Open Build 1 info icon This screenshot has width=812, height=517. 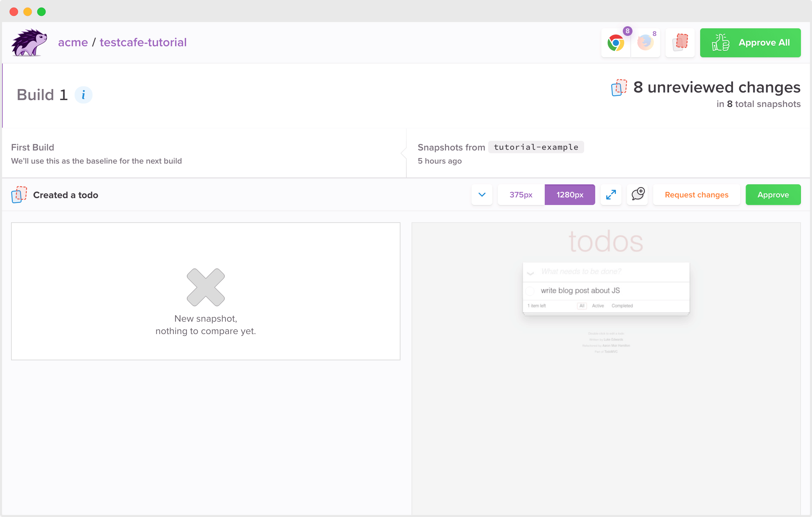[x=83, y=95]
